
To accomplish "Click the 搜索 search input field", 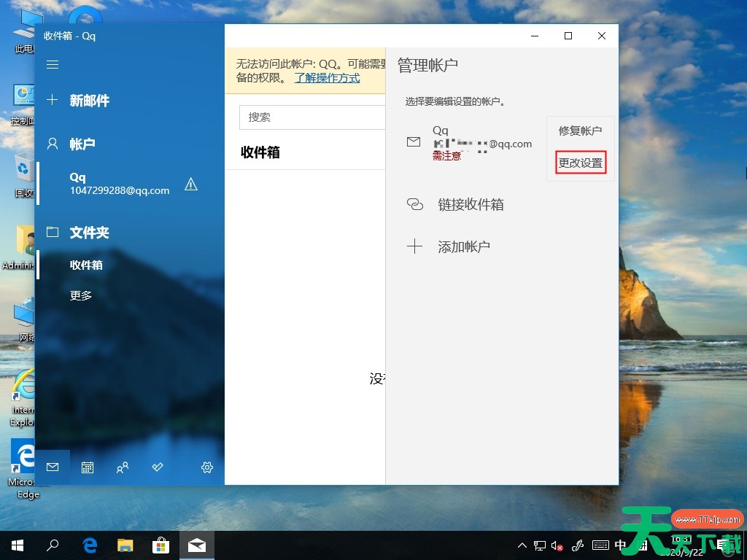I will [312, 117].
